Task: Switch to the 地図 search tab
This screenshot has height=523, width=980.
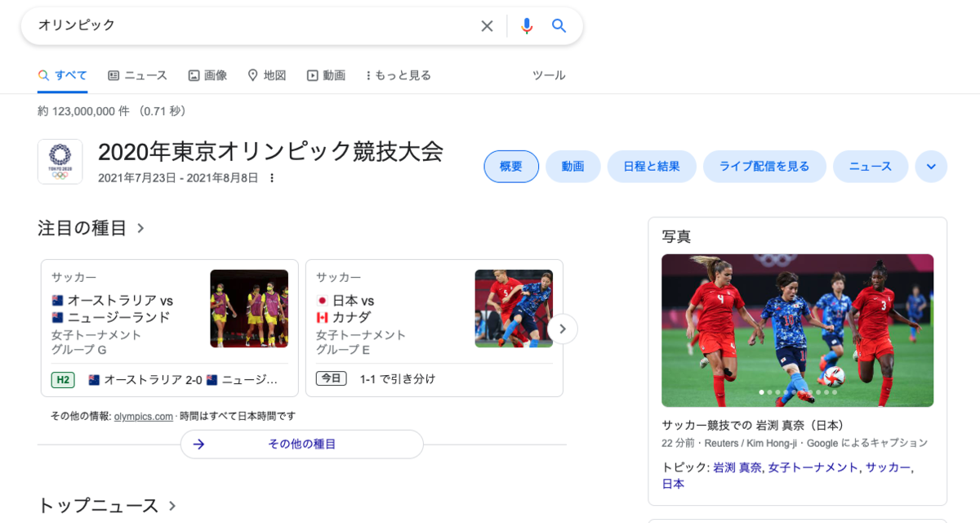Action: point(266,75)
